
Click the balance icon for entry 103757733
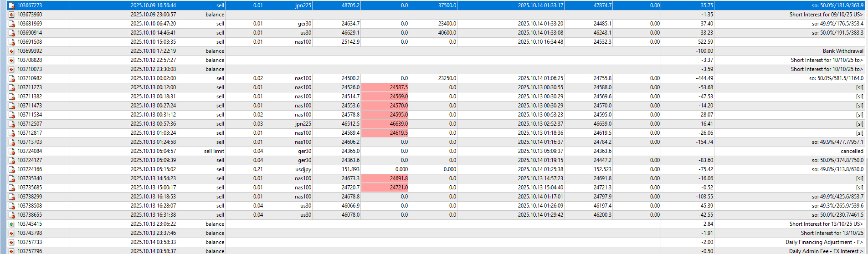click(x=11, y=242)
